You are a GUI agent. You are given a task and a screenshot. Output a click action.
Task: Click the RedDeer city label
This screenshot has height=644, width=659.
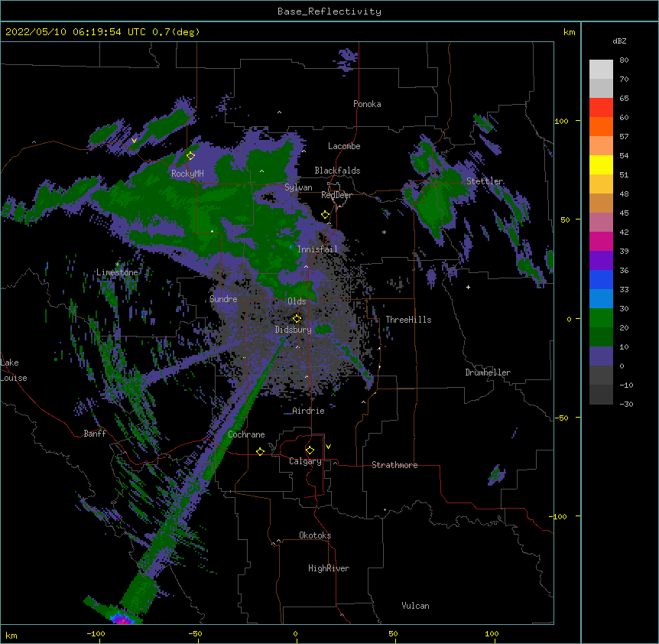(x=336, y=195)
